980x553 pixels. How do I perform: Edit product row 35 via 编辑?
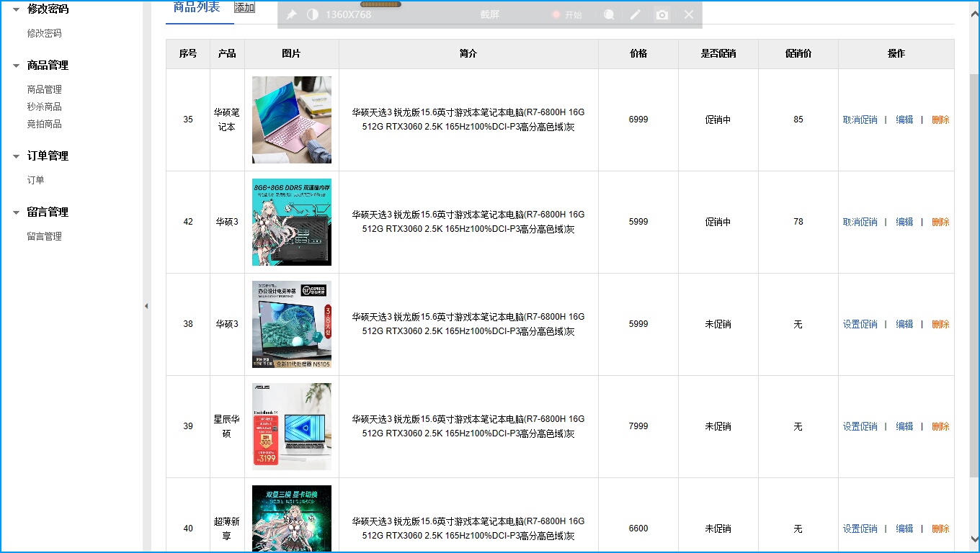[x=904, y=120]
